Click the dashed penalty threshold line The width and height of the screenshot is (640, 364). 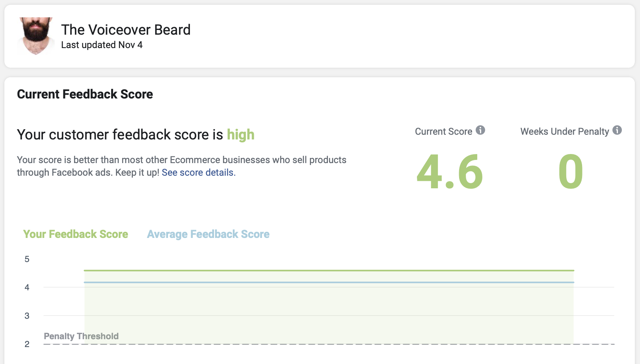click(329, 344)
